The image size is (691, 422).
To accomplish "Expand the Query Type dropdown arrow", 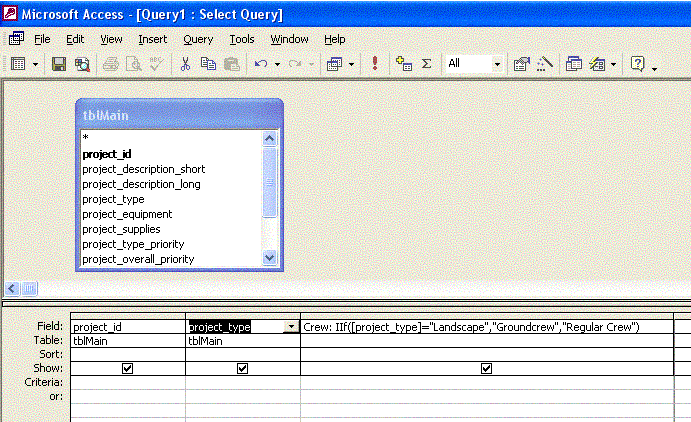I will 351,64.
